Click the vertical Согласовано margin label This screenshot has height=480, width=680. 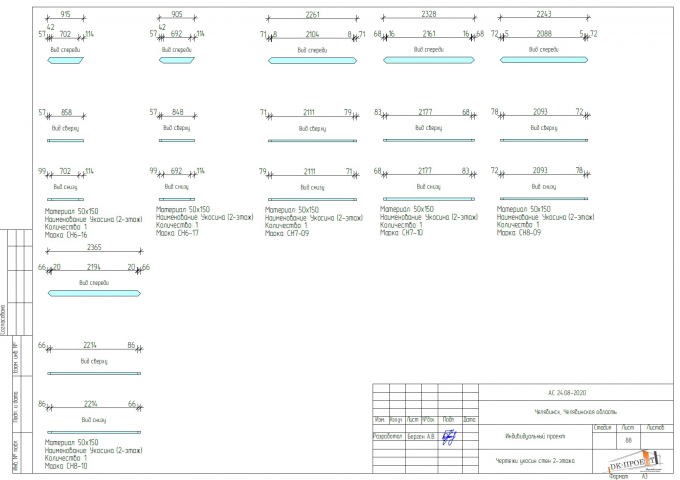(3, 320)
